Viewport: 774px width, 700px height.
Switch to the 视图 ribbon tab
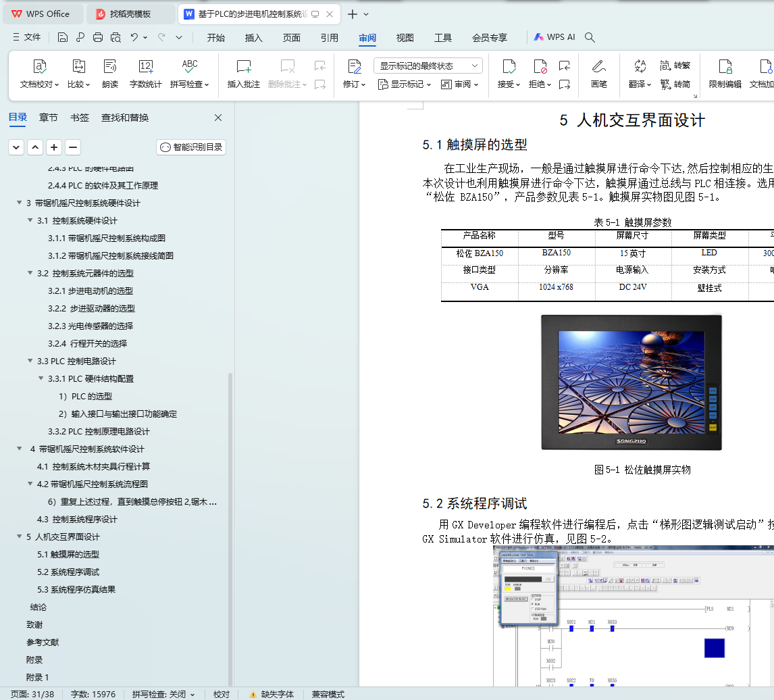click(405, 38)
